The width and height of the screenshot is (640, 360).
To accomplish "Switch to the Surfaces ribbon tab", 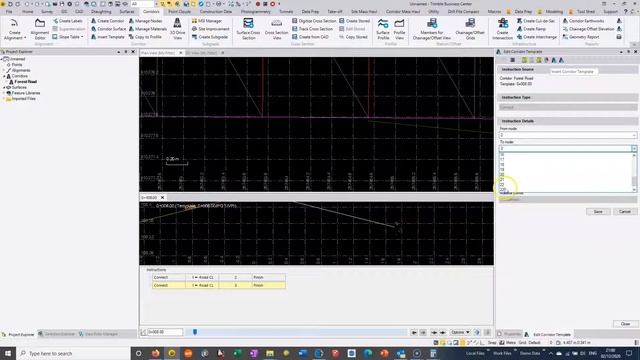I will click(x=127, y=12).
